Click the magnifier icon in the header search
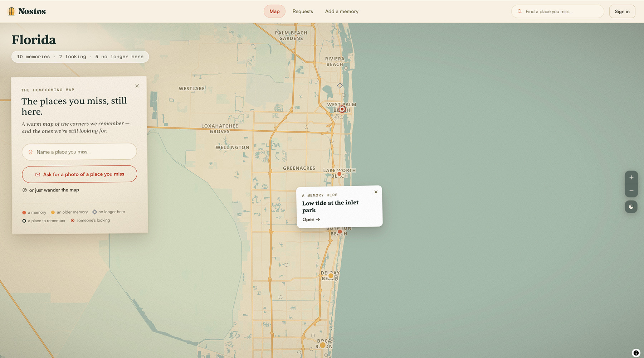This screenshot has width=644, height=358. coord(519,11)
